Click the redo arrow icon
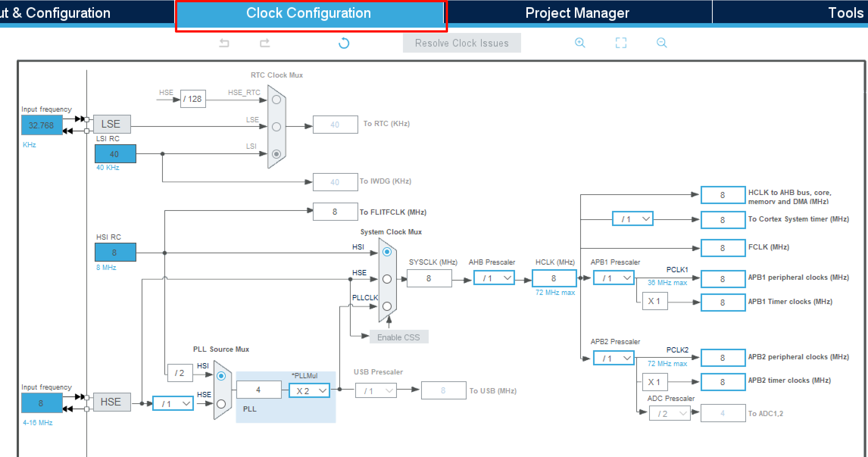 point(265,43)
